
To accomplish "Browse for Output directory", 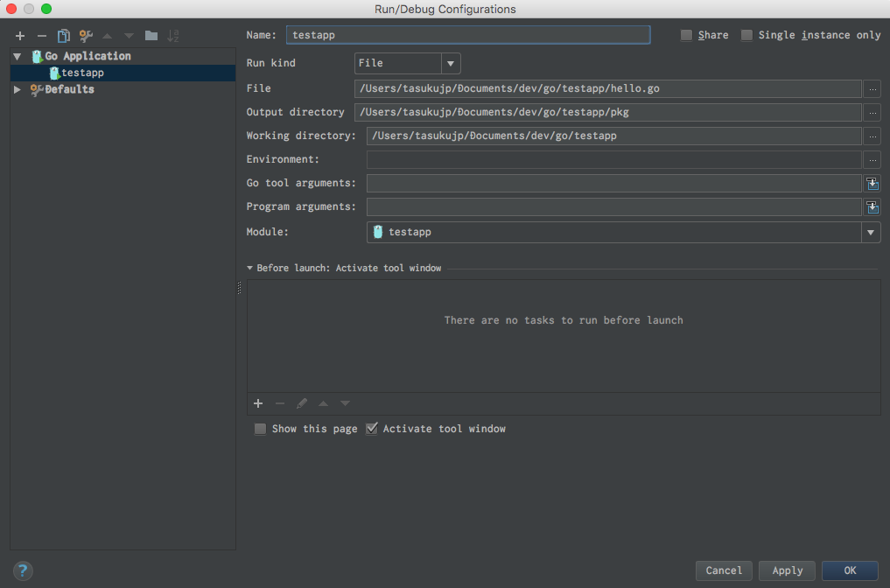I will tap(872, 112).
